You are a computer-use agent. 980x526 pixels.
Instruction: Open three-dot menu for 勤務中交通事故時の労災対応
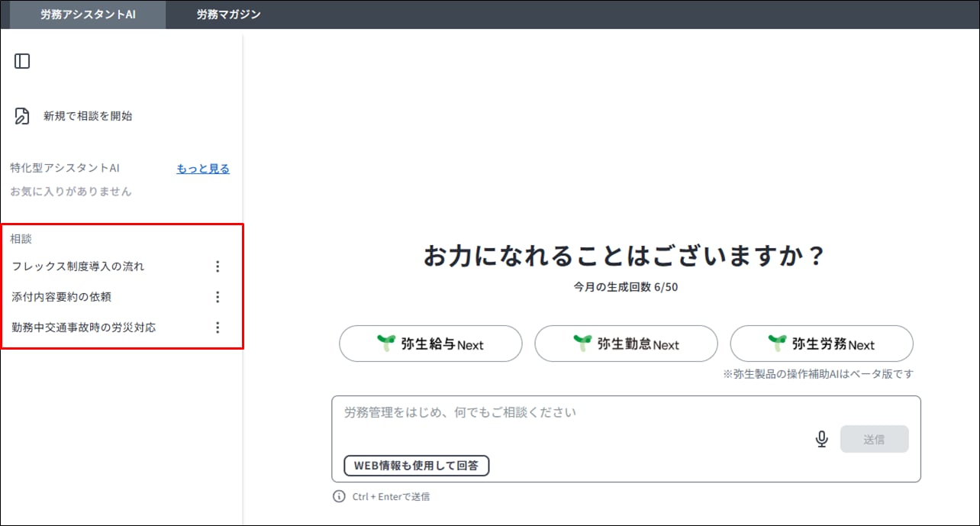tap(218, 328)
